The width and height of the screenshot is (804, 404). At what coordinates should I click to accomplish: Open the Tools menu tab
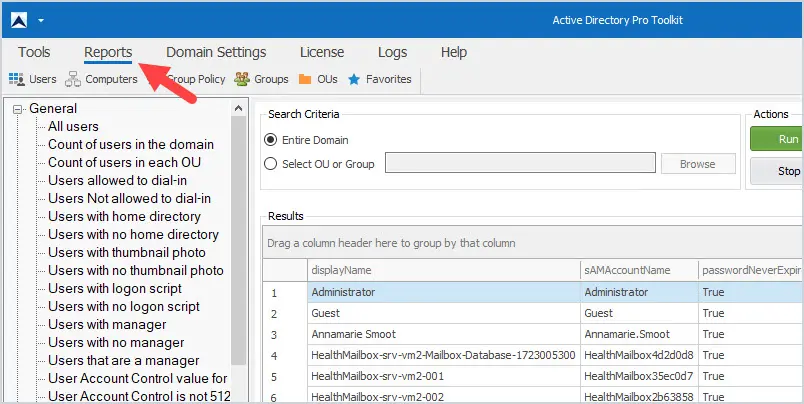tap(34, 52)
